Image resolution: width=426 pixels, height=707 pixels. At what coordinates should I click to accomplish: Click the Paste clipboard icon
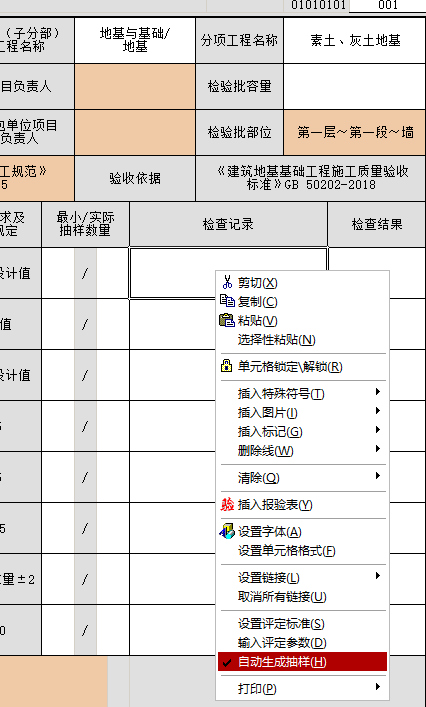tap(227, 320)
